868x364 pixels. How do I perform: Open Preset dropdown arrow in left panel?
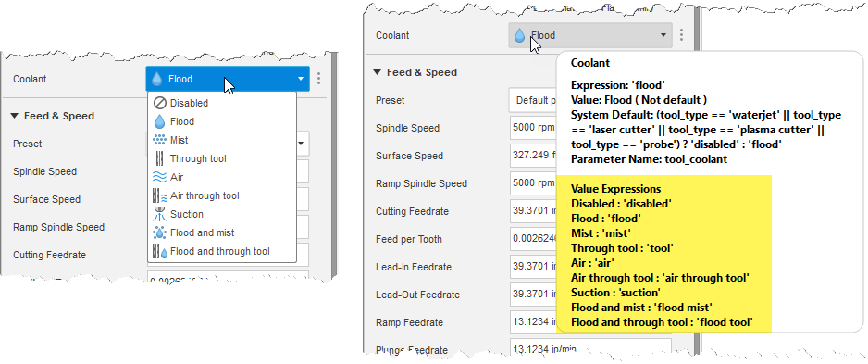coord(302,144)
